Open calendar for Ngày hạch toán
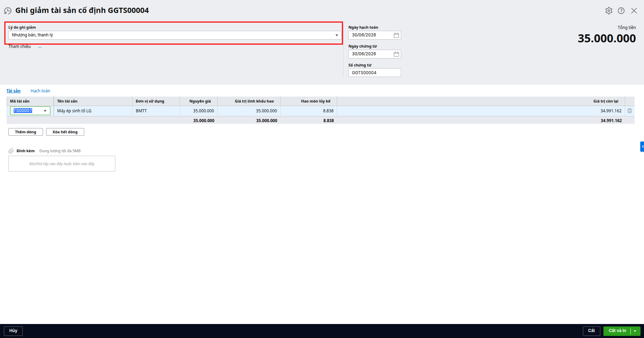The height and width of the screenshot is (338, 644). coord(396,35)
